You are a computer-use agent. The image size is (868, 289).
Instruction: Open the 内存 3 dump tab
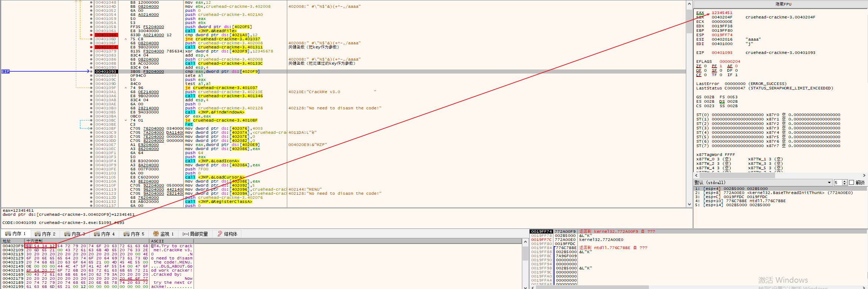(x=75, y=234)
